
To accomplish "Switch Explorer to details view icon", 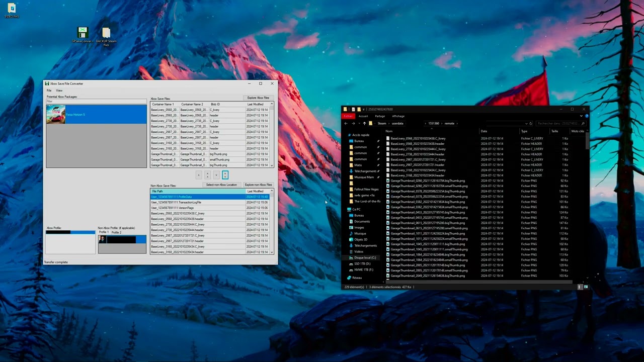I will click(580, 287).
